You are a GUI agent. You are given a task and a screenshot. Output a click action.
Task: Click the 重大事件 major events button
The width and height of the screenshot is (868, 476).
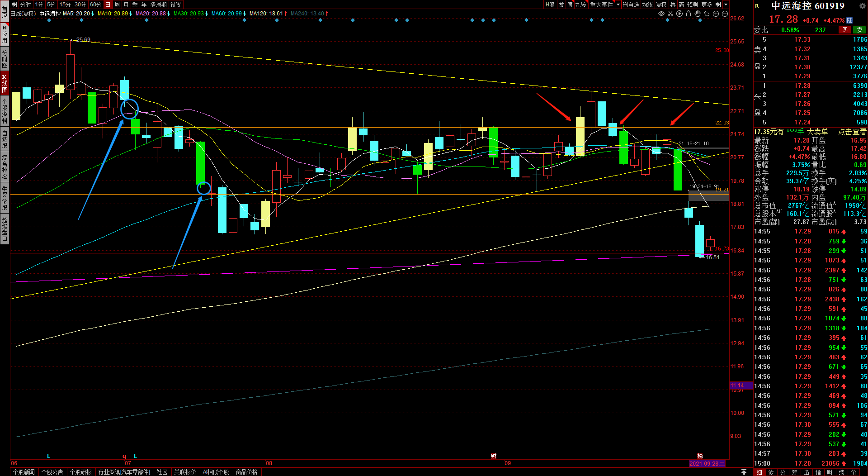click(x=601, y=5)
